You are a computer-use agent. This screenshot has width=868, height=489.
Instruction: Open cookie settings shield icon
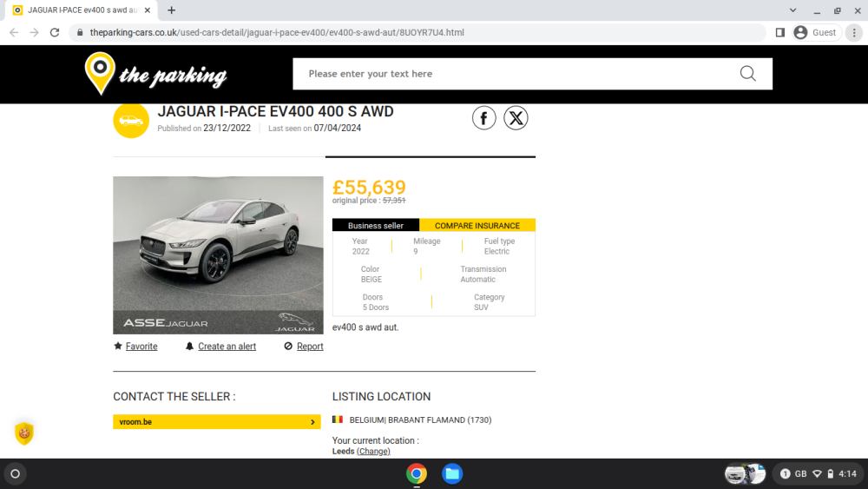[24, 433]
